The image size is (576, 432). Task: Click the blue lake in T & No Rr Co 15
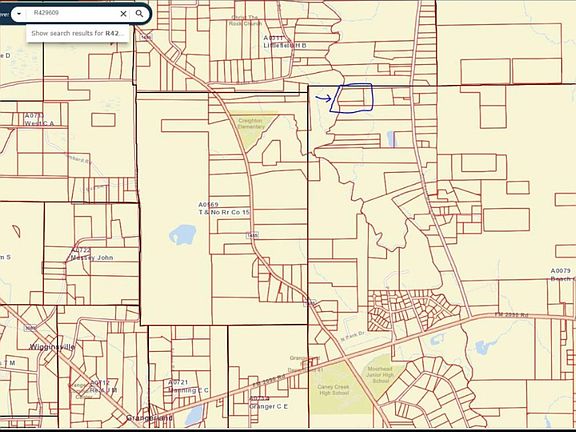tap(183, 235)
